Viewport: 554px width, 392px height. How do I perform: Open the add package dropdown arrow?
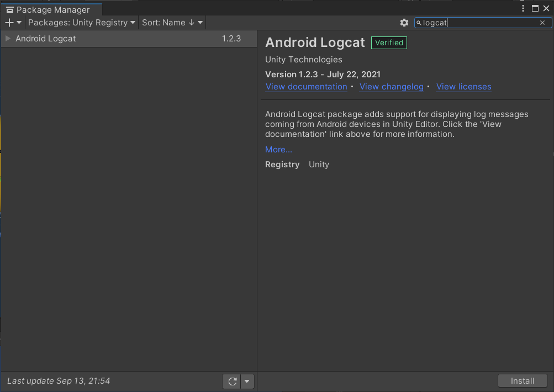click(x=19, y=23)
